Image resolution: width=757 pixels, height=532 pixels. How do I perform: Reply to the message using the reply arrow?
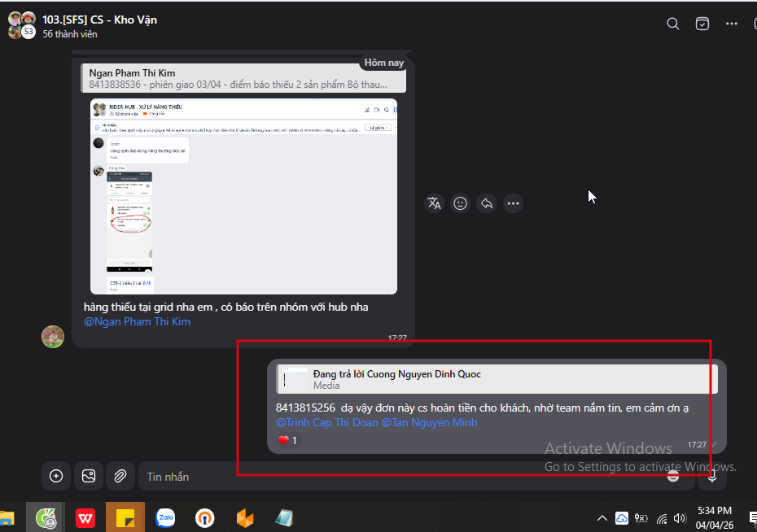487,203
